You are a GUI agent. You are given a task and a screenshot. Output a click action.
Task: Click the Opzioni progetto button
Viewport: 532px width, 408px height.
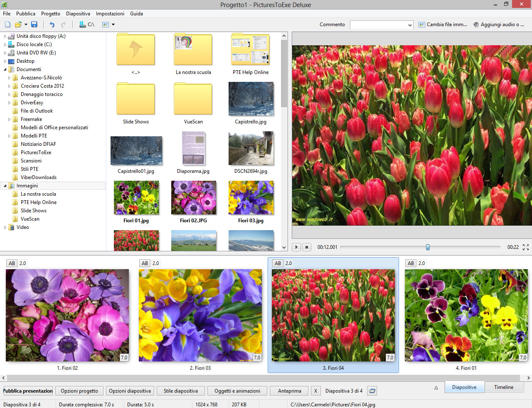[x=79, y=391]
